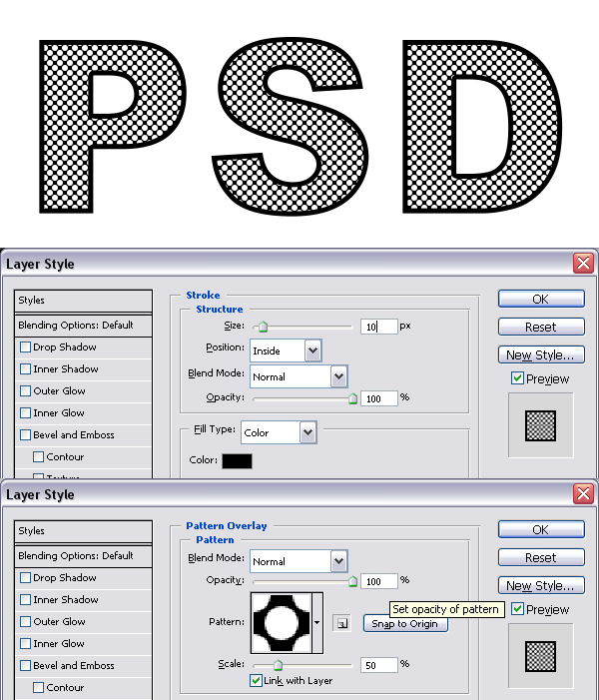Screen dimensions: 599x700
Task: Enable Inner Shadow in Pattern Overlay dialog
Action: (25, 599)
